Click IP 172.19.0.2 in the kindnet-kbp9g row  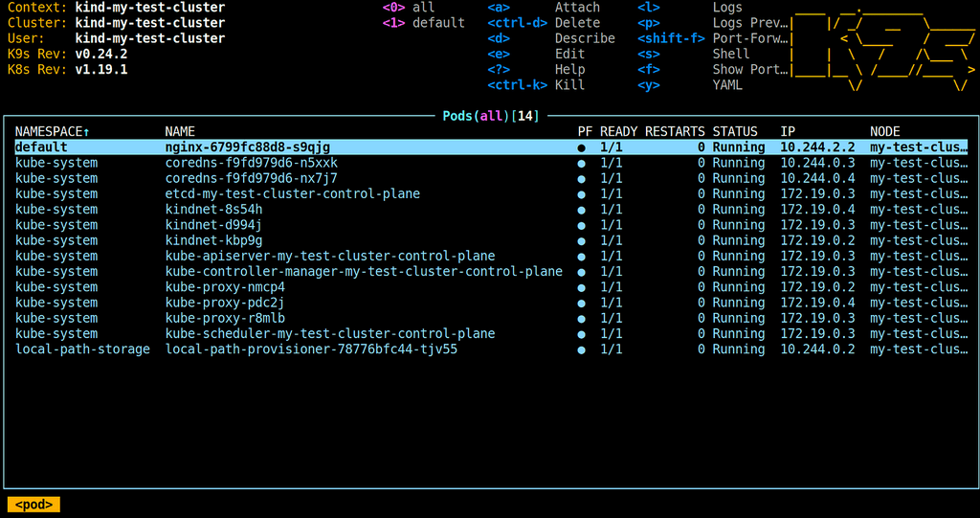click(817, 241)
